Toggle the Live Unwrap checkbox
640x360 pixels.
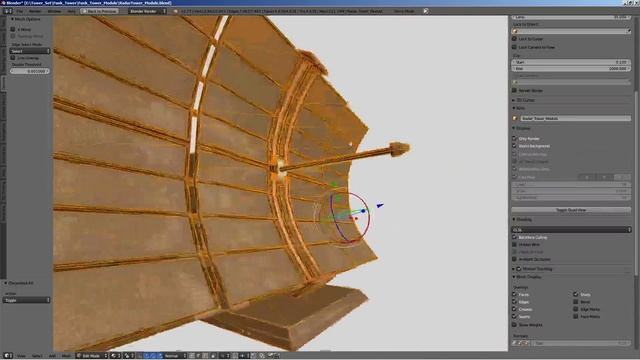pyautogui.click(x=13, y=58)
